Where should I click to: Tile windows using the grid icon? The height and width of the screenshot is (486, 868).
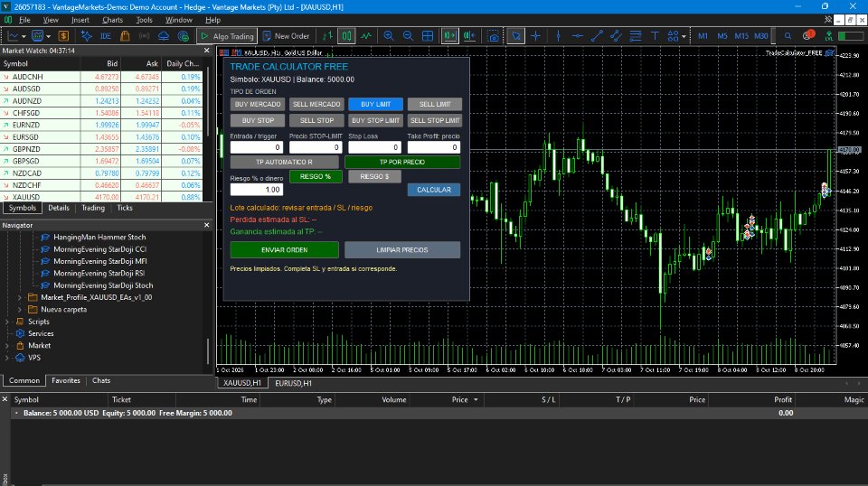click(x=428, y=36)
